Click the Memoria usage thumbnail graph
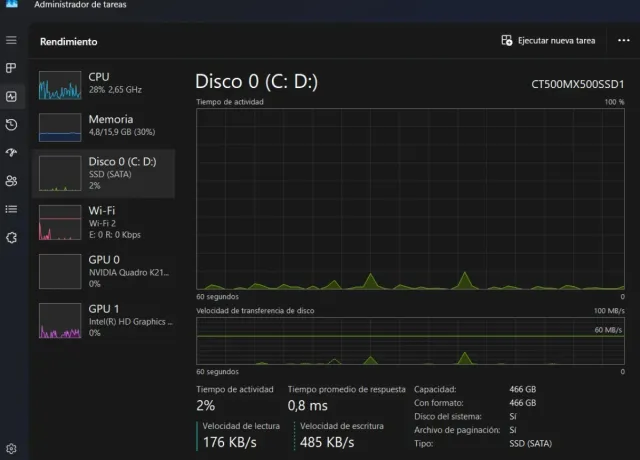 coord(59,127)
